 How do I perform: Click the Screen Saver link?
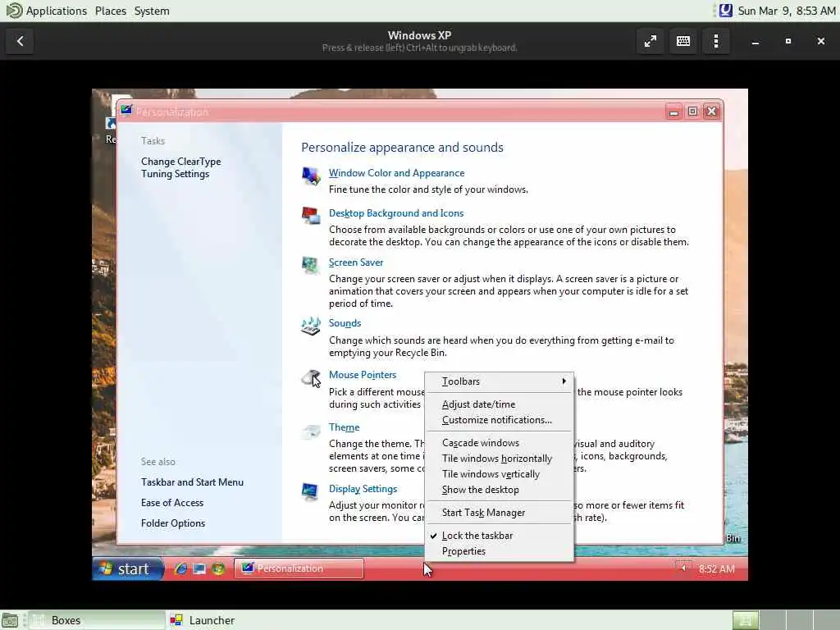pyautogui.click(x=356, y=262)
